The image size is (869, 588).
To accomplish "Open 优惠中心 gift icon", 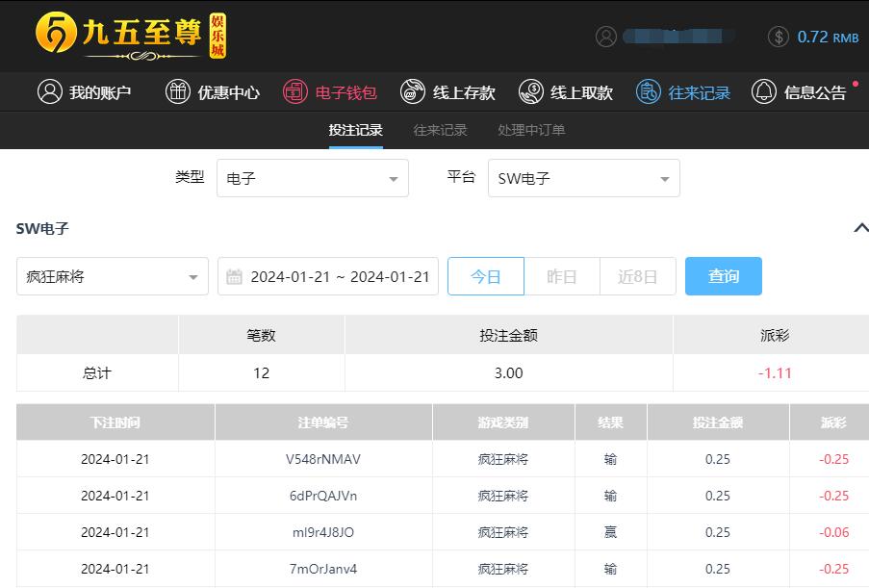I will (178, 92).
